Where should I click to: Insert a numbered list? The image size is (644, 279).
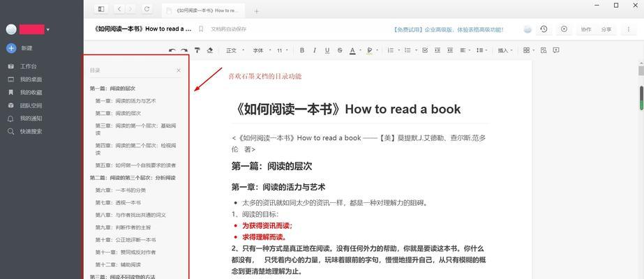[391, 50]
